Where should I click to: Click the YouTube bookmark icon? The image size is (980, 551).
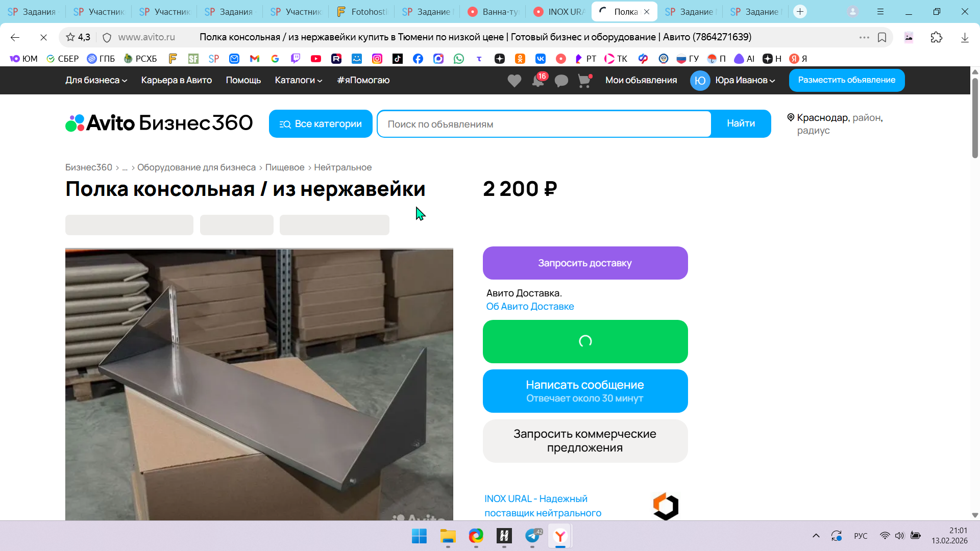(316, 59)
